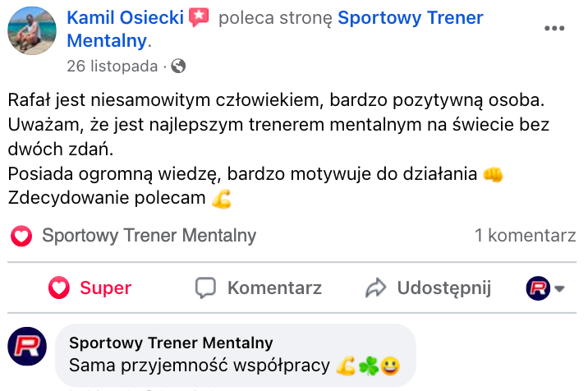Click the Udostępnij button label
This screenshot has height=391, width=588.
[443, 288]
